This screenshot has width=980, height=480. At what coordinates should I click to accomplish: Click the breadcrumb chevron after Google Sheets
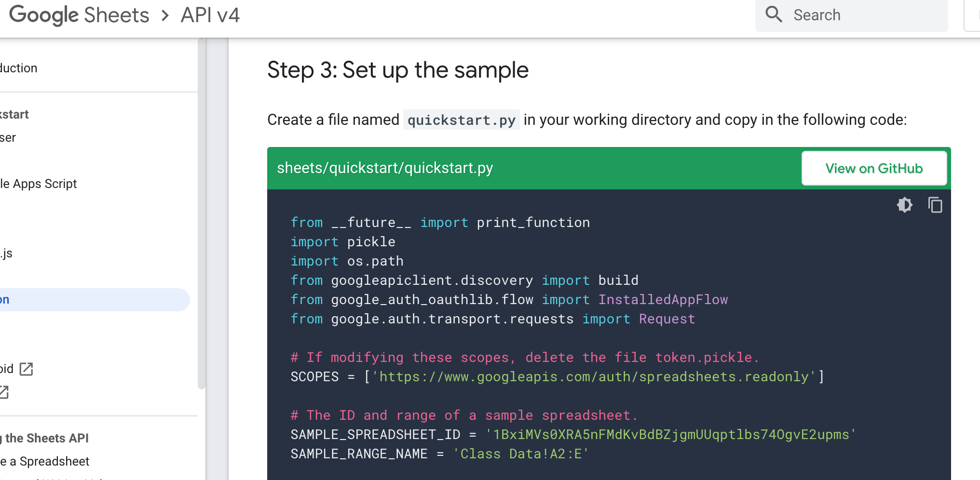pos(165,15)
